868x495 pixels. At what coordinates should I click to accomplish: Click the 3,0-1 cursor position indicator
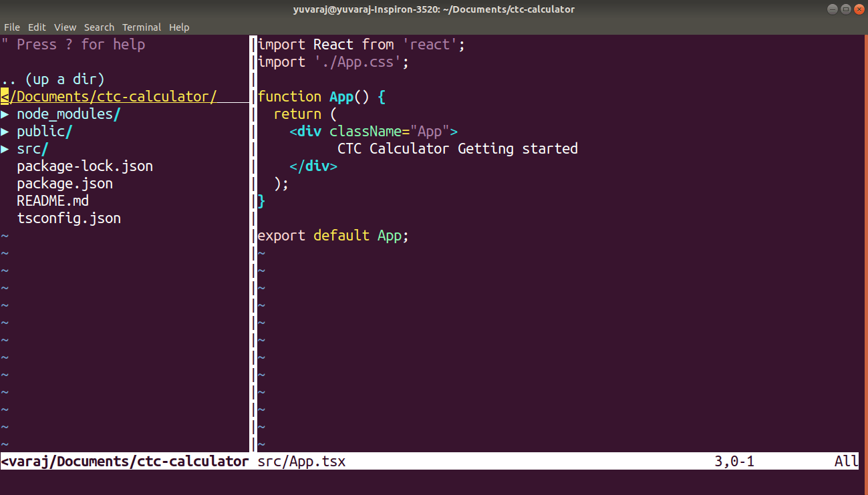[x=734, y=462]
